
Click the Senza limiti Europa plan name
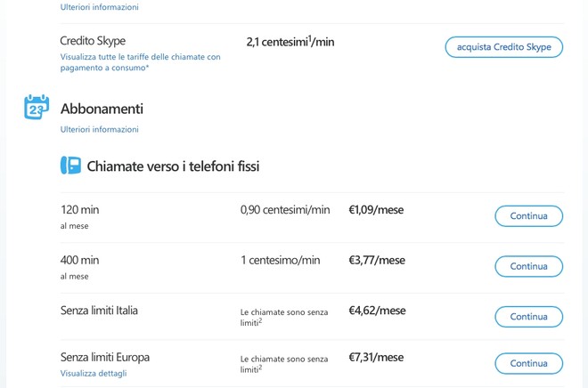(x=105, y=357)
